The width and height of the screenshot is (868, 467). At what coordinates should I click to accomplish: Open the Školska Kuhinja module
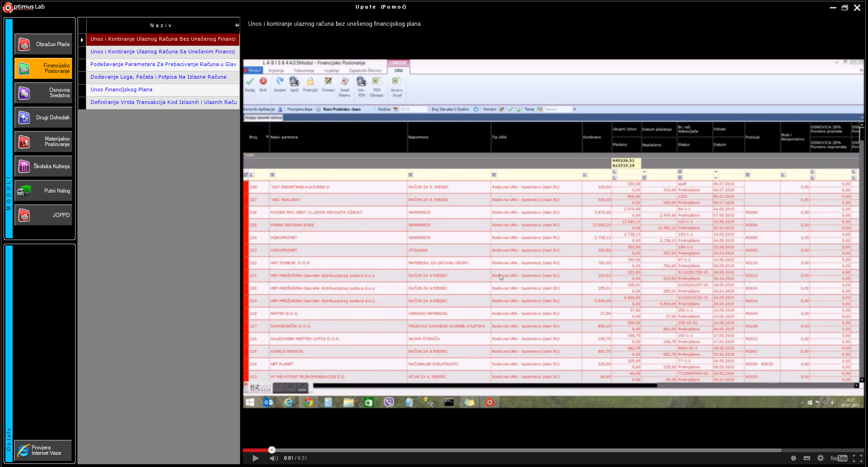43,166
